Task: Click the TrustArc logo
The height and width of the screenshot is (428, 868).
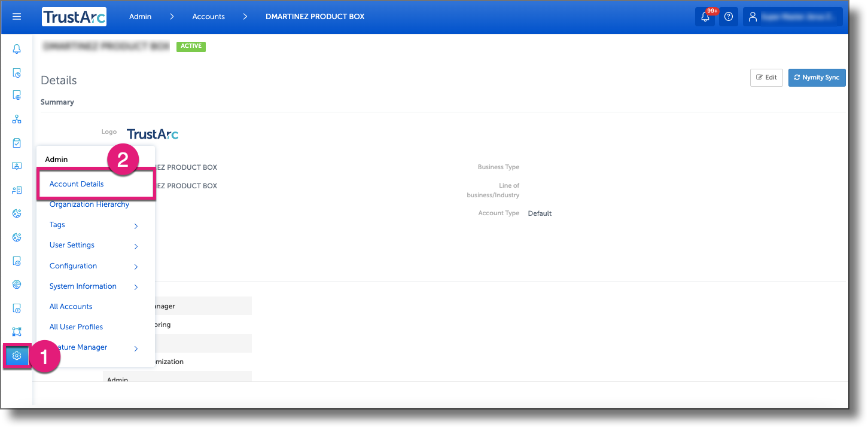Action: [x=74, y=16]
